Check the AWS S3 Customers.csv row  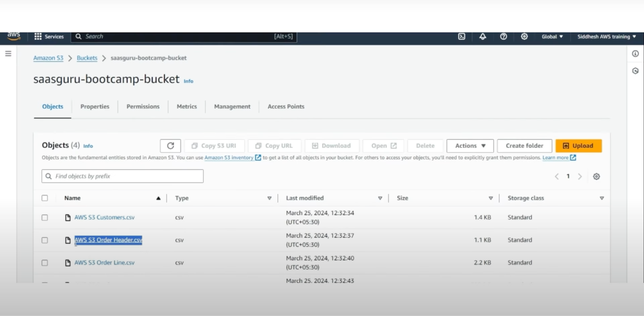click(45, 218)
